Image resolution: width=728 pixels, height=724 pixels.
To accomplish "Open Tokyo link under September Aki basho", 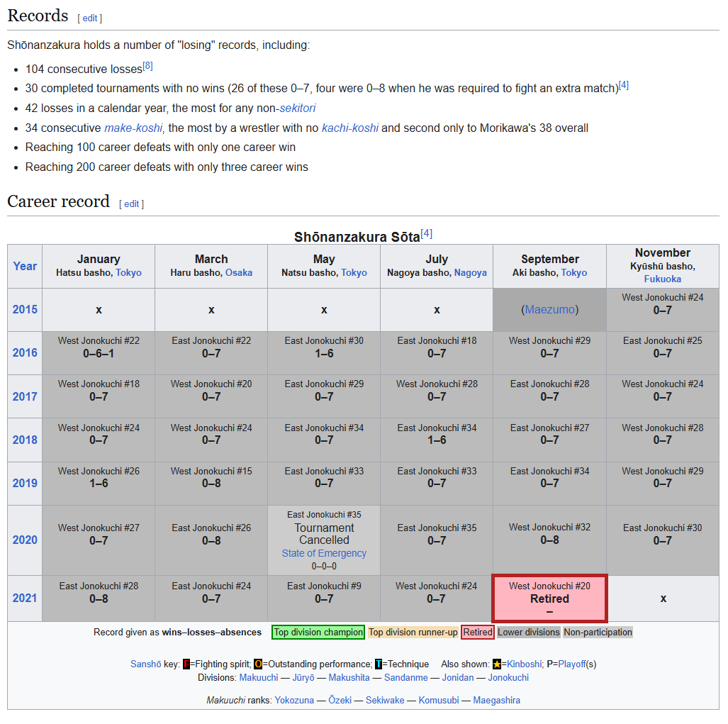I will coord(574,272).
